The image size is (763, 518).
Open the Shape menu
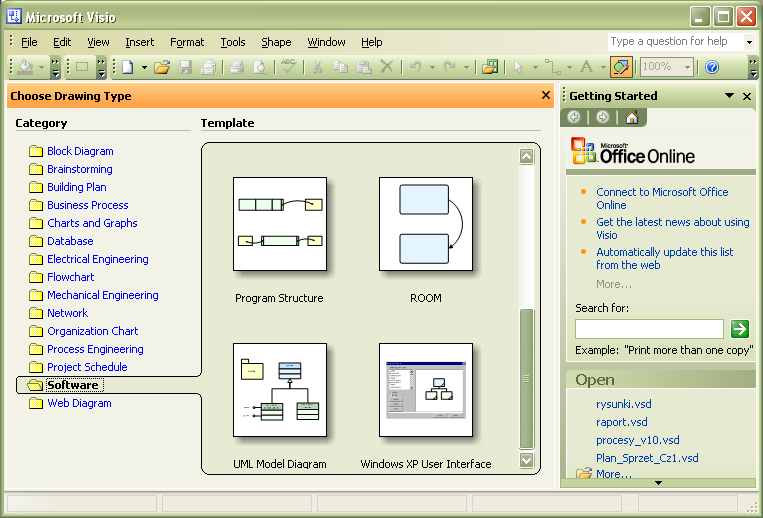[x=276, y=42]
